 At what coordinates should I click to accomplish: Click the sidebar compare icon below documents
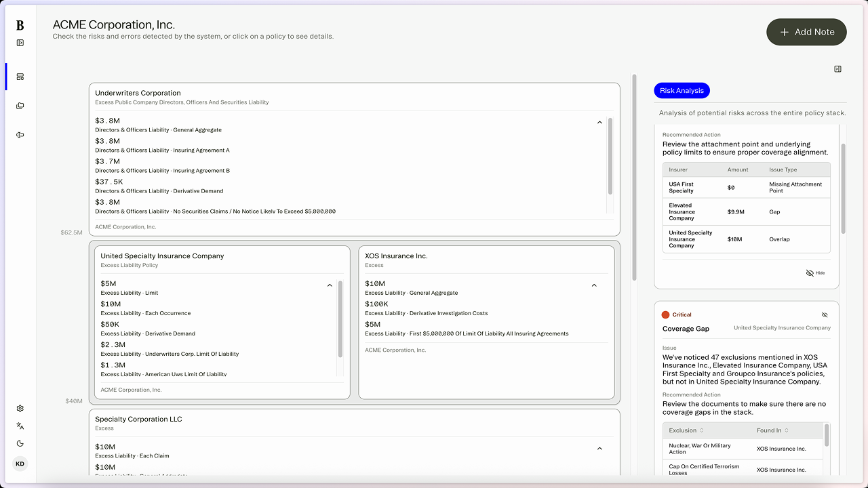[x=20, y=135]
